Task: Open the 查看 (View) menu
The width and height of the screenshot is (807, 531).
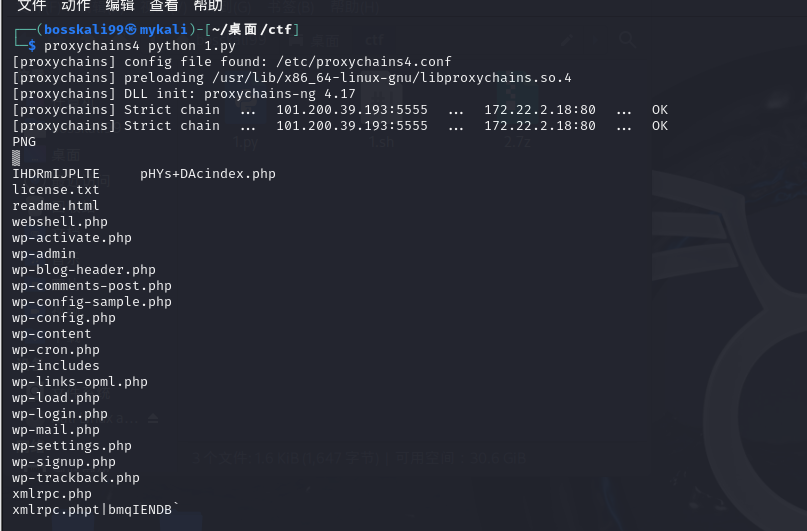Action: click(x=164, y=6)
